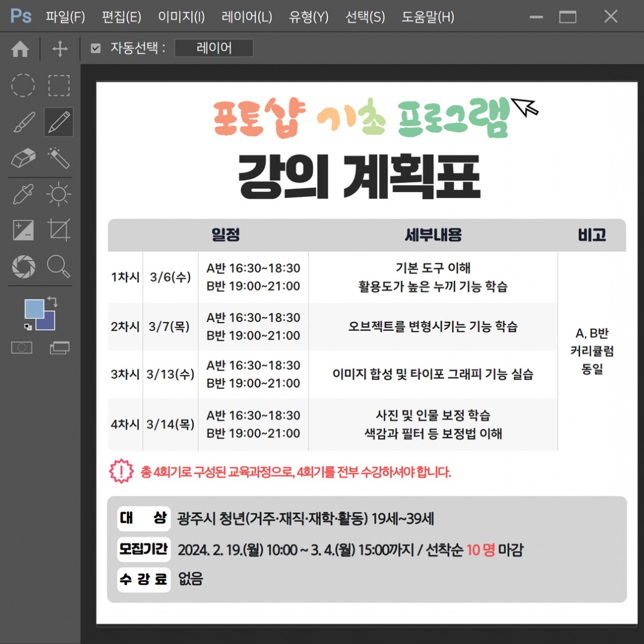Viewport: 644px width, 644px height.
Task: Select the Rectangular Marquee tool
Action: (59, 85)
